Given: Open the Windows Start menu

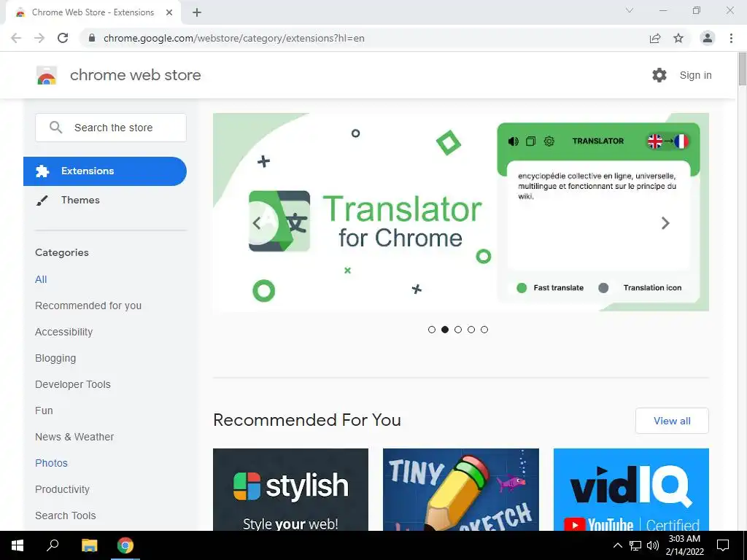Looking at the screenshot, I should pyautogui.click(x=18, y=545).
